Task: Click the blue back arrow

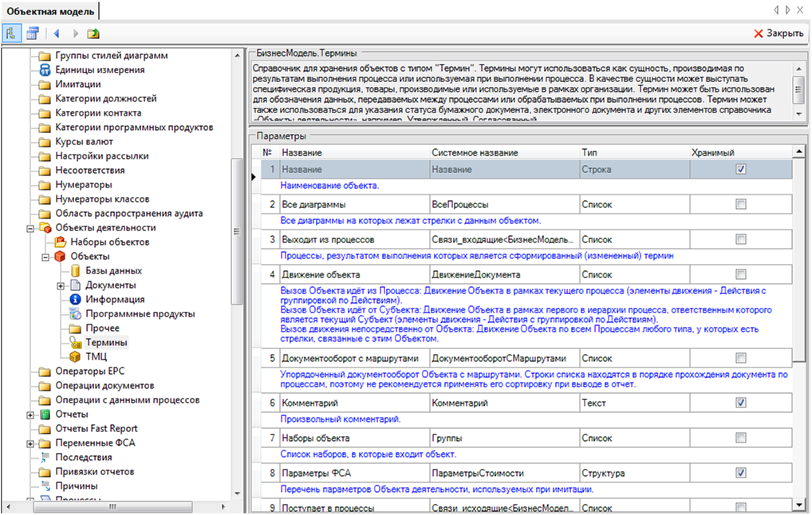Action: 56,33
